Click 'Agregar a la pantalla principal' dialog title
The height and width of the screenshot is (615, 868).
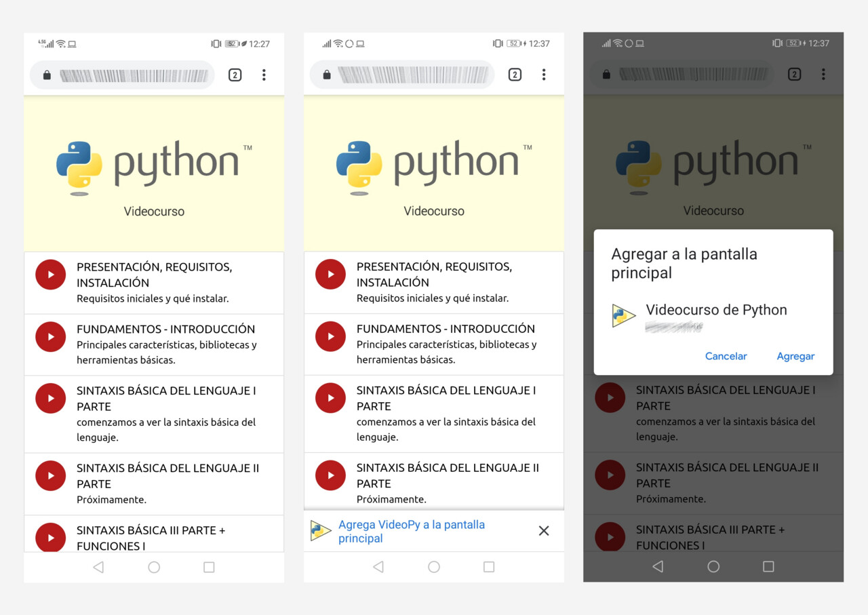[684, 264]
